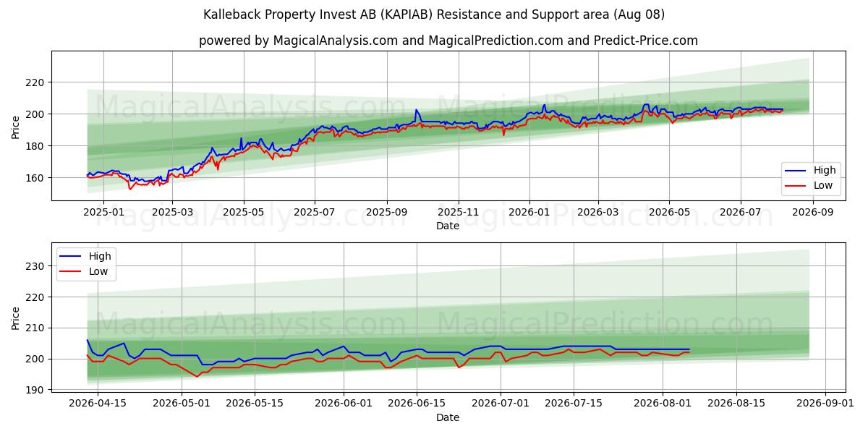Viewport: 868px width, 434px height.
Task: Click the 'Price' axis label of top chart
Action: [16, 127]
